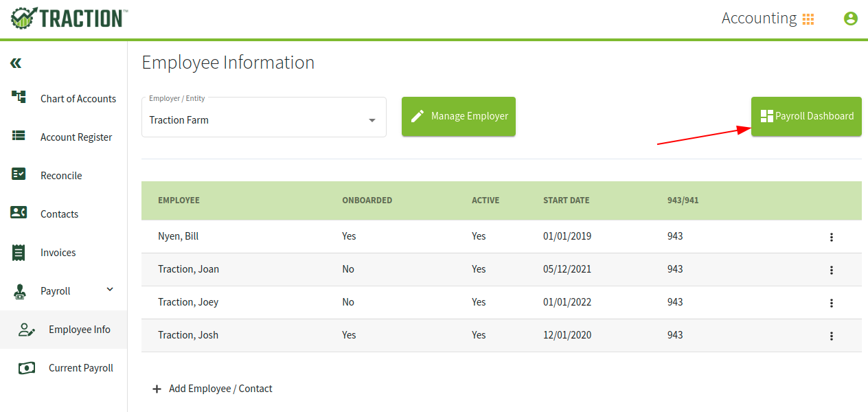Image resolution: width=868 pixels, height=412 pixels.
Task: Click Onboarded value No for Traction, Joey
Action: click(348, 302)
